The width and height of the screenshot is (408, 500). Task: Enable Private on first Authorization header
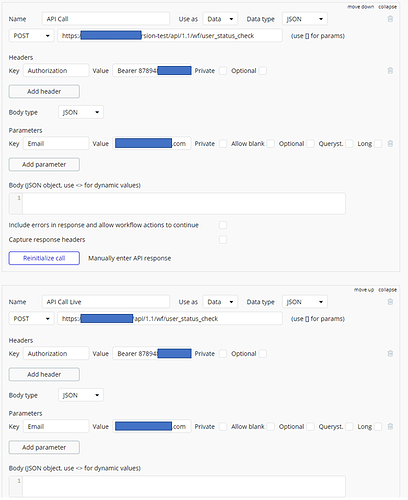(223, 71)
